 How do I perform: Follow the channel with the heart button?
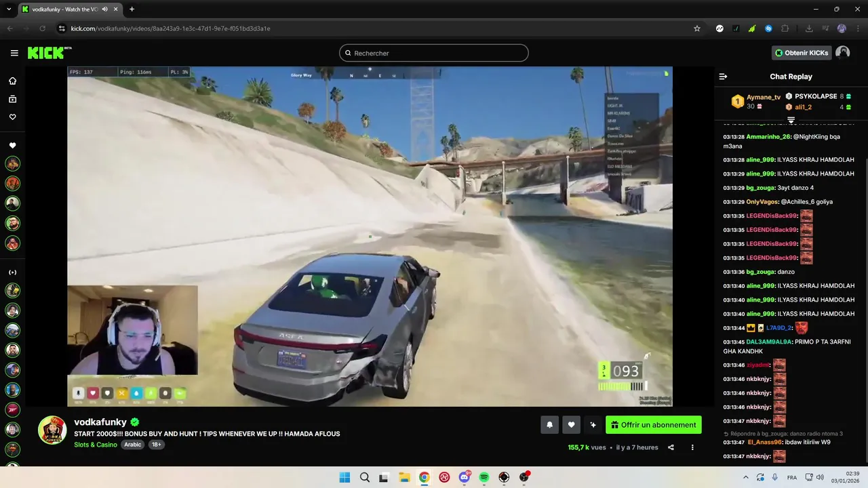pyautogui.click(x=571, y=425)
